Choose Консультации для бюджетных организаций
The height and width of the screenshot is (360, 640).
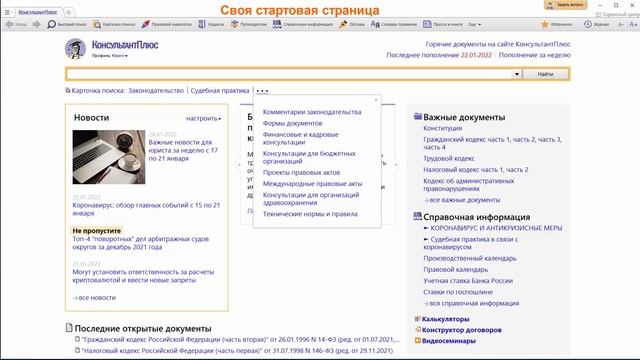309,158
